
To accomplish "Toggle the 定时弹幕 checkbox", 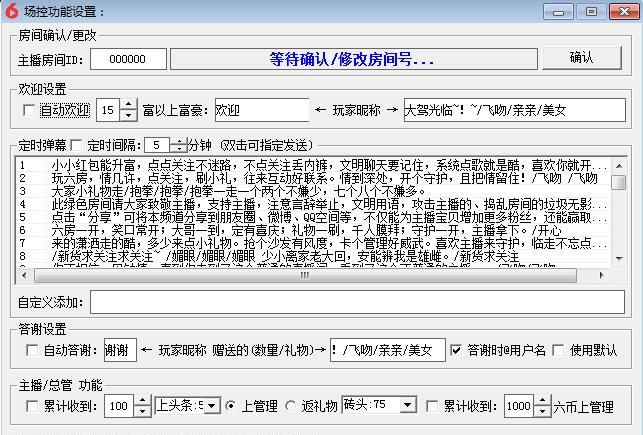I will click(x=76, y=145).
